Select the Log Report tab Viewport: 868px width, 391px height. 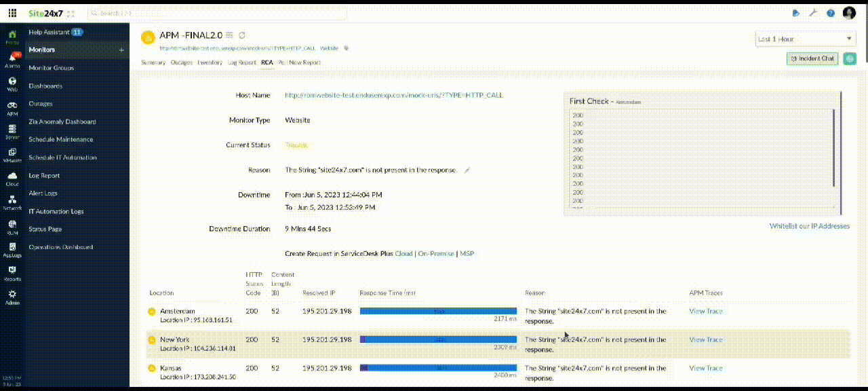coord(241,62)
